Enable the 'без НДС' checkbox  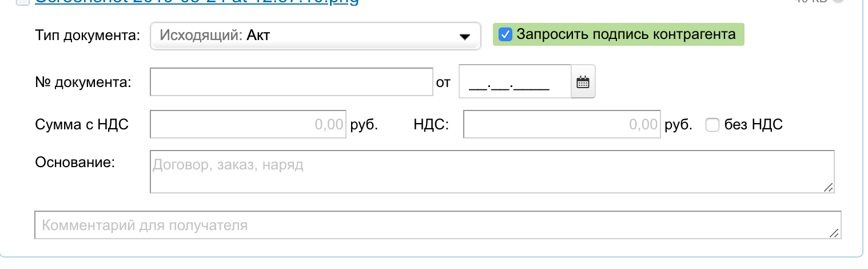click(x=712, y=124)
